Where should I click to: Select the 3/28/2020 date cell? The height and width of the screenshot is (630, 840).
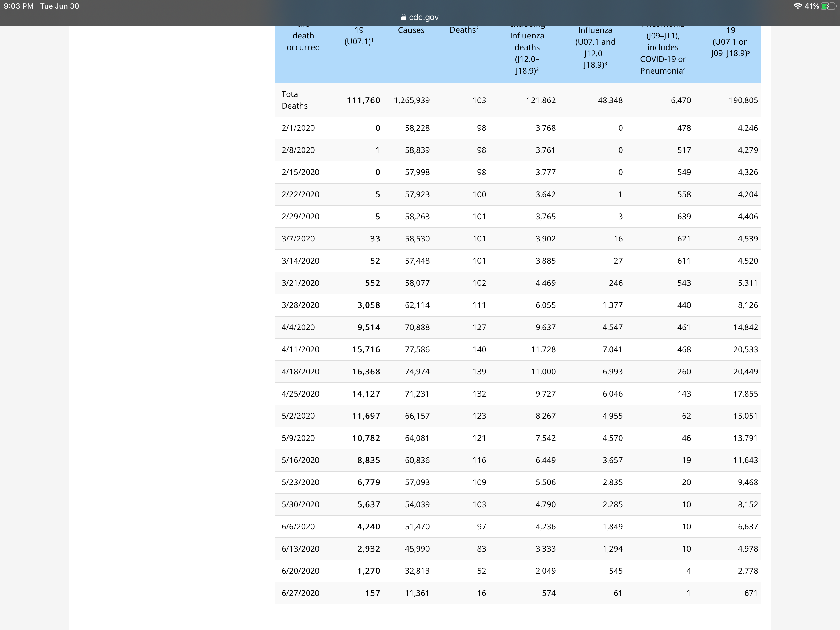point(300,305)
